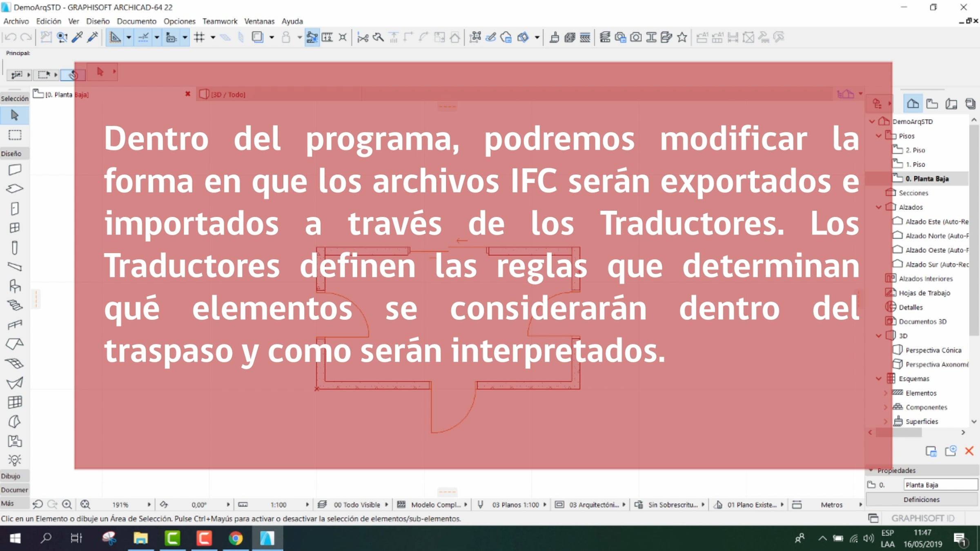Open 00 Todo Visible layer combination
Image resolution: width=980 pixels, height=551 pixels.
click(x=356, y=505)
